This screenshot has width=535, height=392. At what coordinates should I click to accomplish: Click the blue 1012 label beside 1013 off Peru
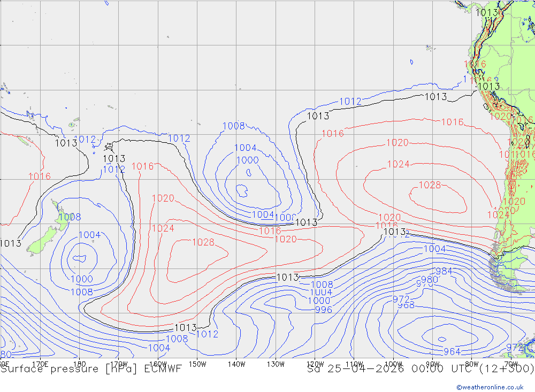(350, 101)
